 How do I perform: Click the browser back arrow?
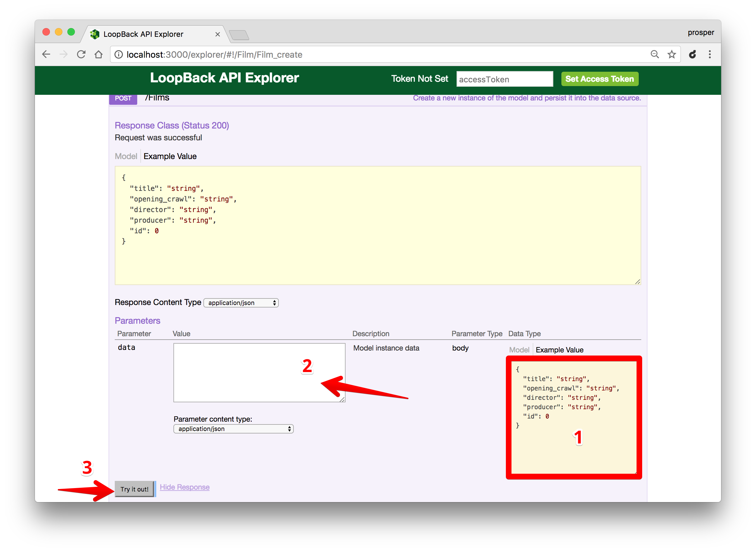pos(46,55)
